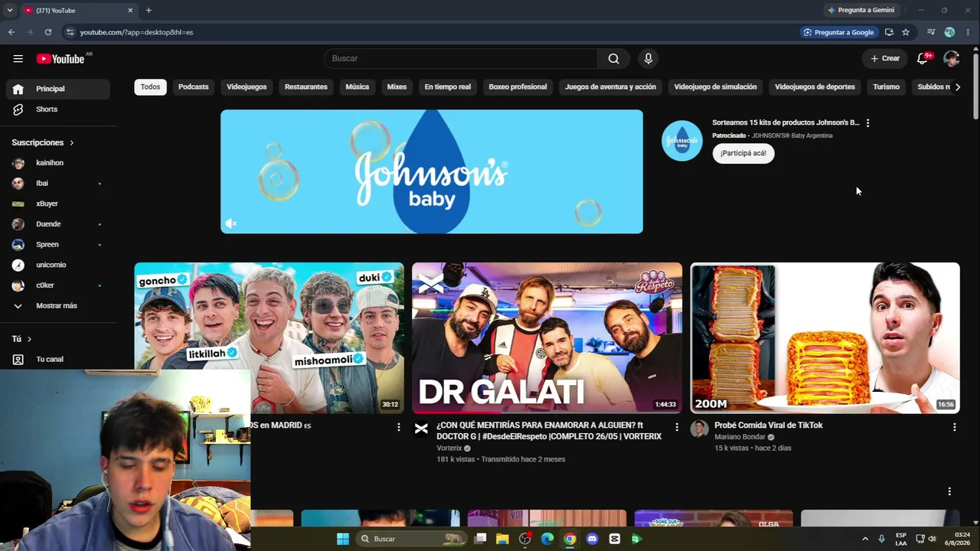Screen dimensions: 980x551
Task: Click the YouTube search input field
Action: coord(461,58)
